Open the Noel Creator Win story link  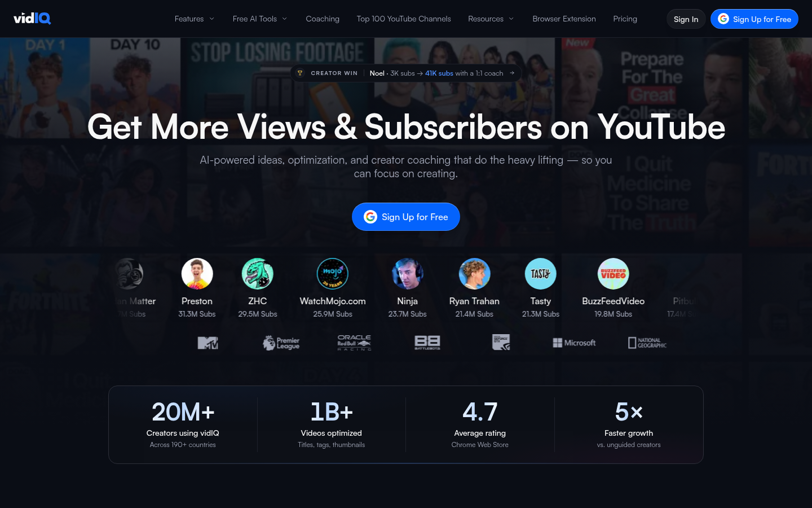(406, 73)
